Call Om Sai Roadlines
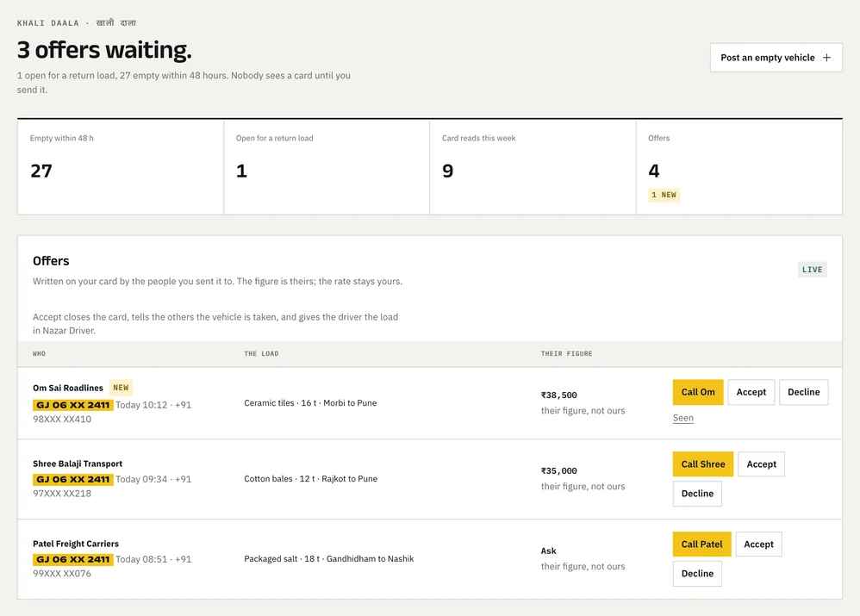The image size is (860, 616). [x=698, y=392]
